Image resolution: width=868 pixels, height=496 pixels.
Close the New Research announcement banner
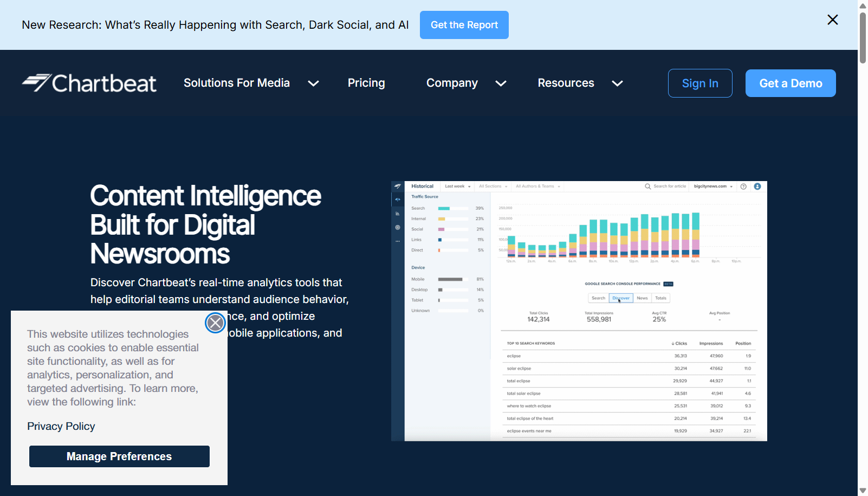833,20
